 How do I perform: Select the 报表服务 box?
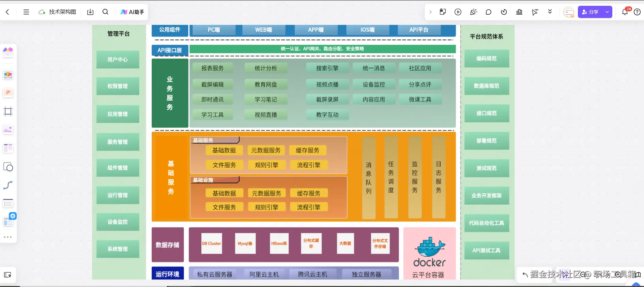pyautogui.click(x=212, y=68)
